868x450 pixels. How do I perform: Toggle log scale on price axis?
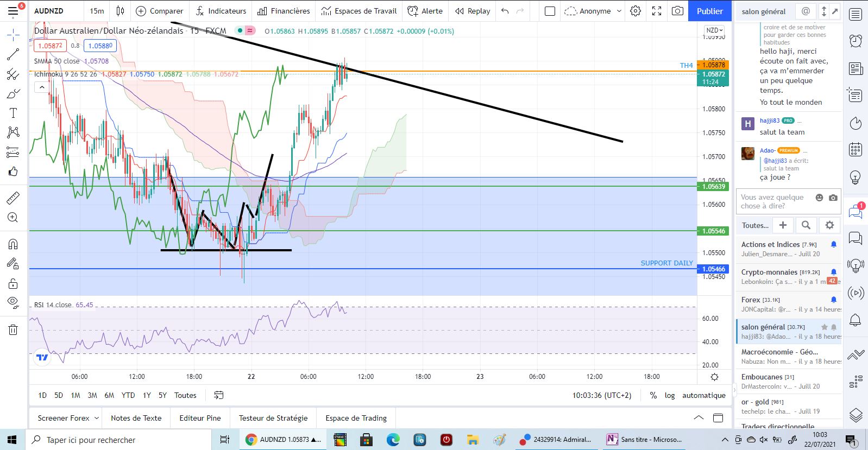click(x=670, y=395)
